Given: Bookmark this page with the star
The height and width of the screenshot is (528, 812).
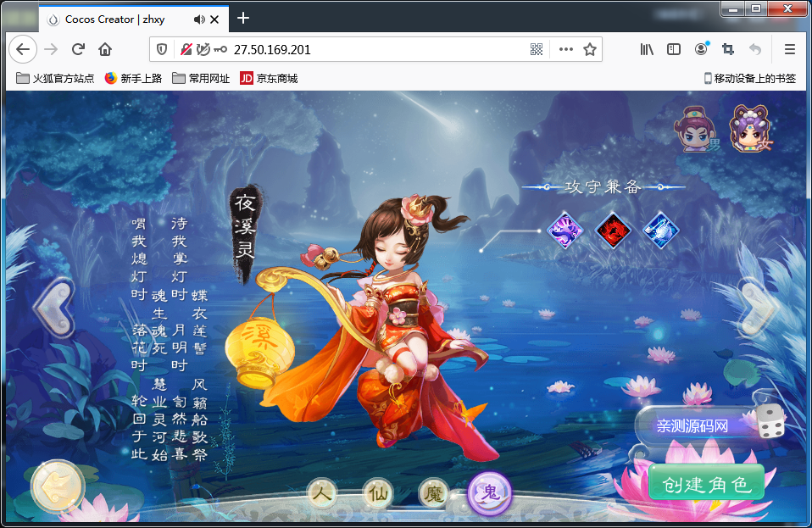Looking at the screenshot, I should 590,49.
